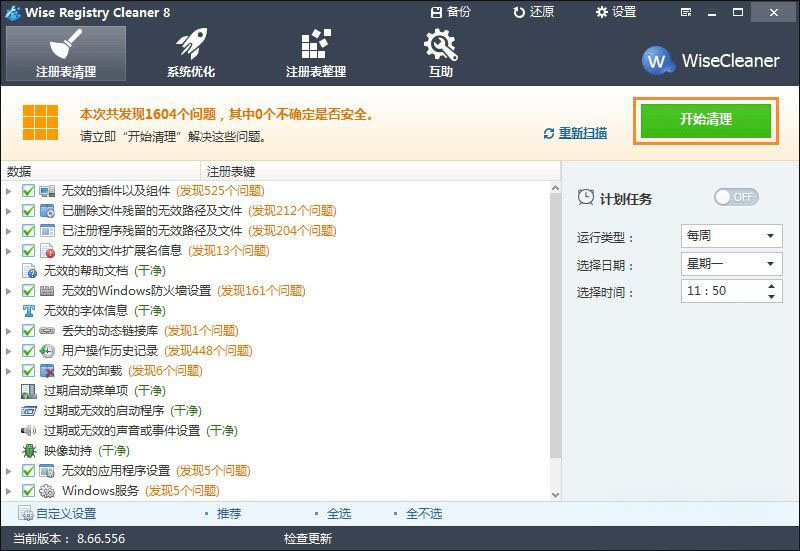The height and width of the screenshot is (551, 800).
Task: Click the Windows防火墙 wall icon
Action: (47, 291)
